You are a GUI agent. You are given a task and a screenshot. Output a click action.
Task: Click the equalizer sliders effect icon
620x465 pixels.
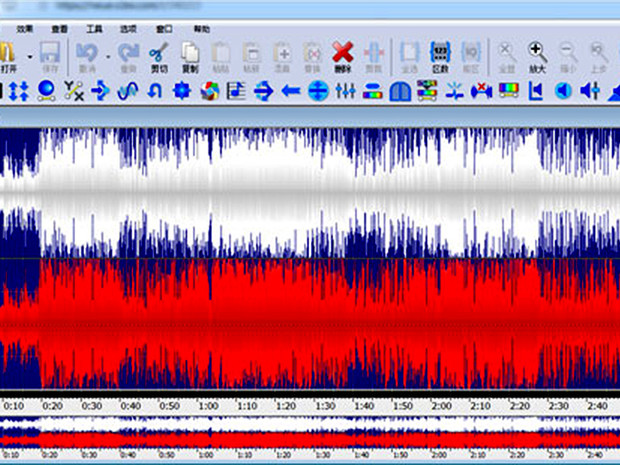(x=346, y=92)
